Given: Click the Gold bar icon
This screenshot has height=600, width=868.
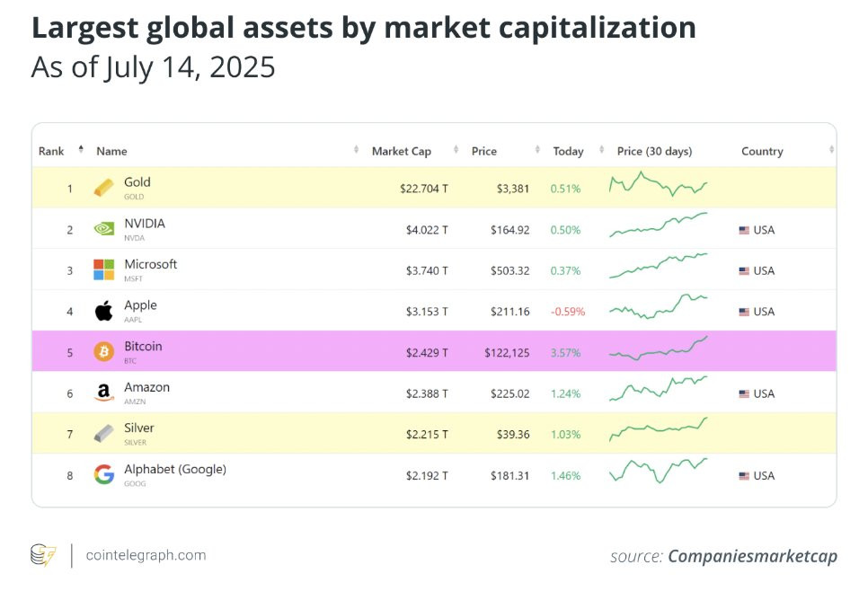Looking at the screenshot, I should click(x=103, y=188).
